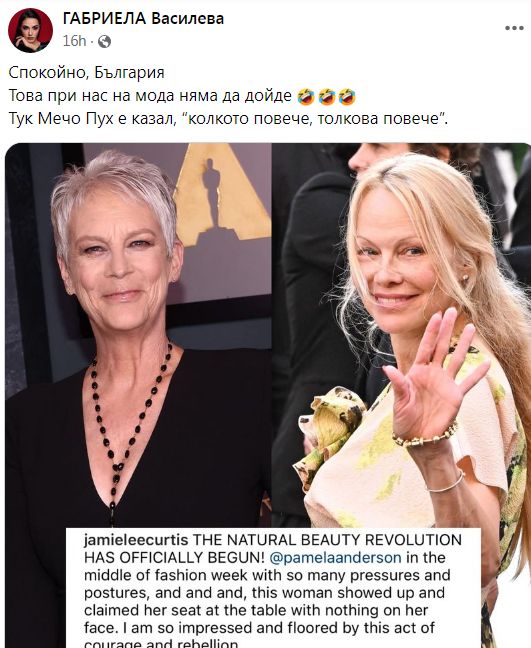Click the middle laughing emoji
Image resolution: width=531 pixels, height=648 pixels.
point(326,96)
